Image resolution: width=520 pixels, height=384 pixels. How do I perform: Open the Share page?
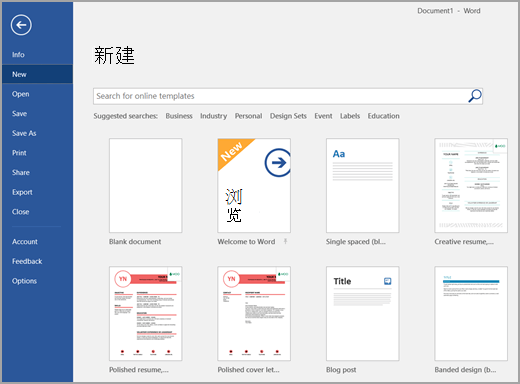point(21,173)
